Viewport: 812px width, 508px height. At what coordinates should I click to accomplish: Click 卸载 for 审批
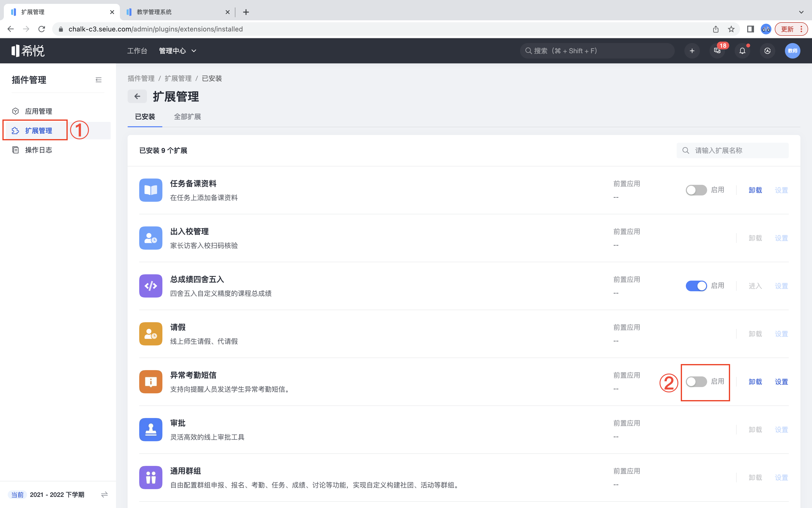pyautogui.click(x=755, y=430)
